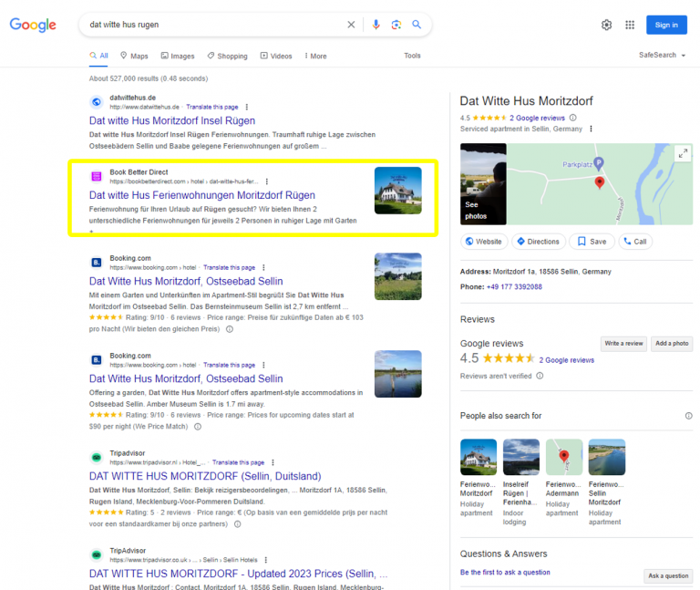This screenshot has height=590, width=700.
Task: Open Inselreif Rügen indoor lodging suggestion
Action: pyautogui.click(x=521, y=482)
